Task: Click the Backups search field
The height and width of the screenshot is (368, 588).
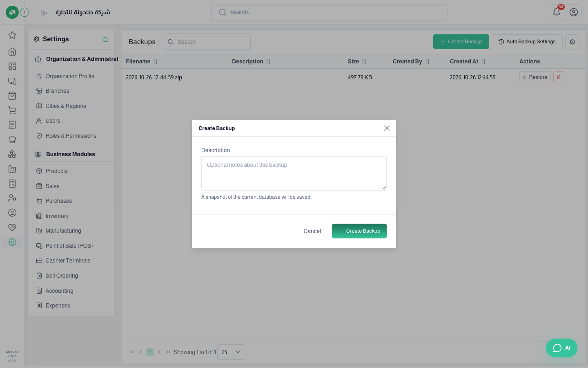Action: (207, 42)
